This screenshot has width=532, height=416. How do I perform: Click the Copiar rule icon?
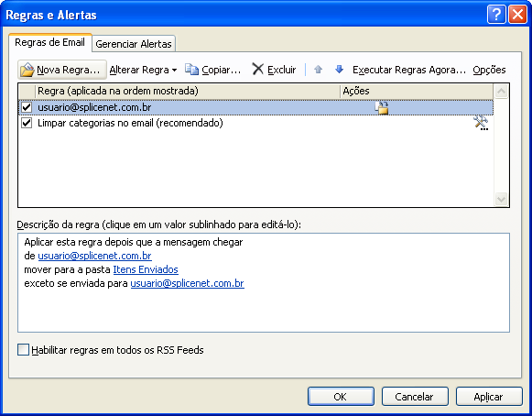191,70
